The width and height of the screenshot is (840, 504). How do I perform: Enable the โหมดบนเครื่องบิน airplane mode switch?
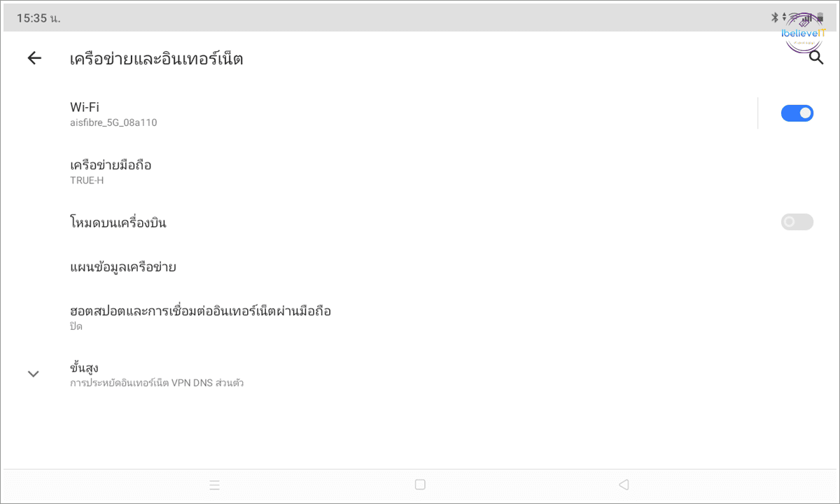pyautogui.click(x=797, y=222)
